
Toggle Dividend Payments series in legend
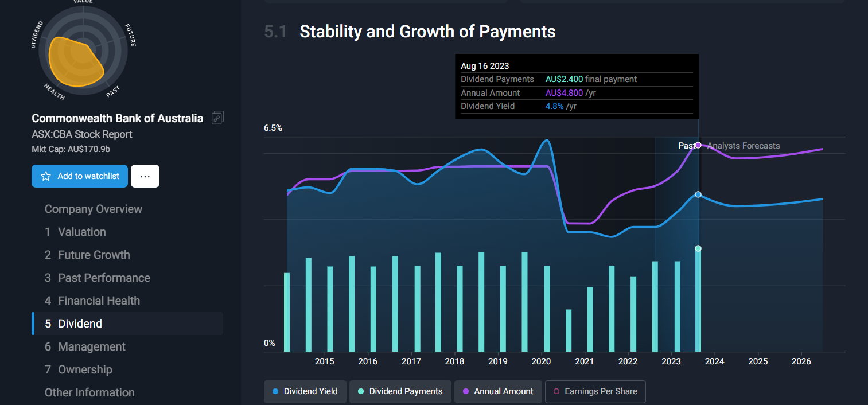(400, 391)
